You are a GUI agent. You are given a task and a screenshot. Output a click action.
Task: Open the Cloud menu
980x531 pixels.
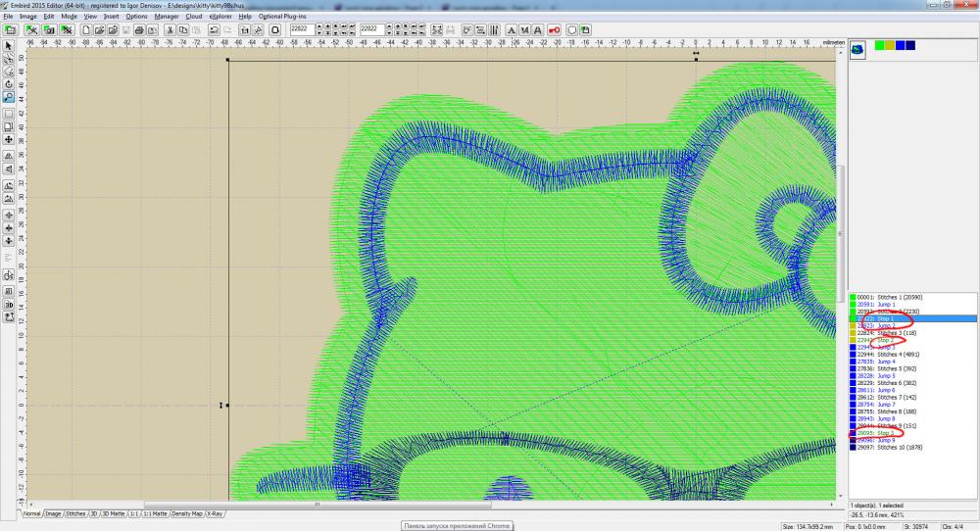[x=194, y=17]
